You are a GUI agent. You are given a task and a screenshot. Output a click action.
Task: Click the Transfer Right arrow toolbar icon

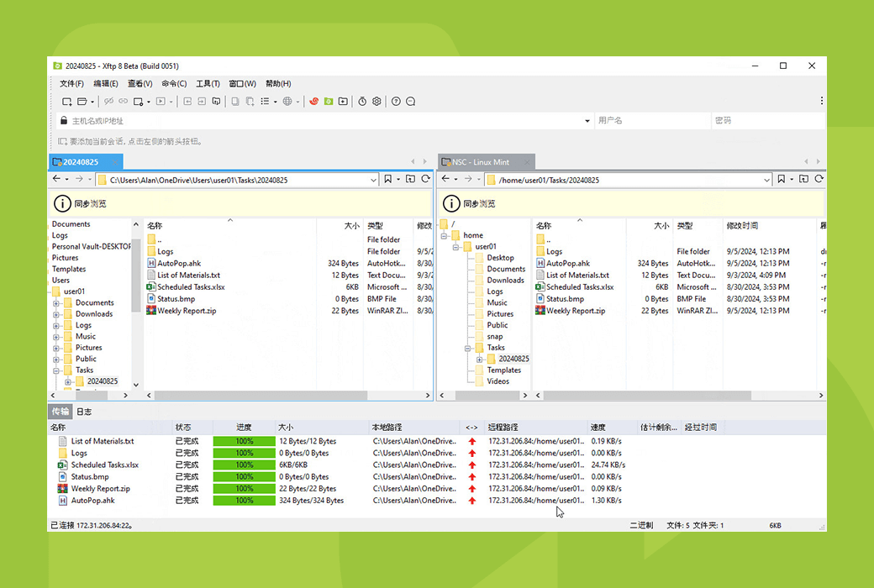202,102
